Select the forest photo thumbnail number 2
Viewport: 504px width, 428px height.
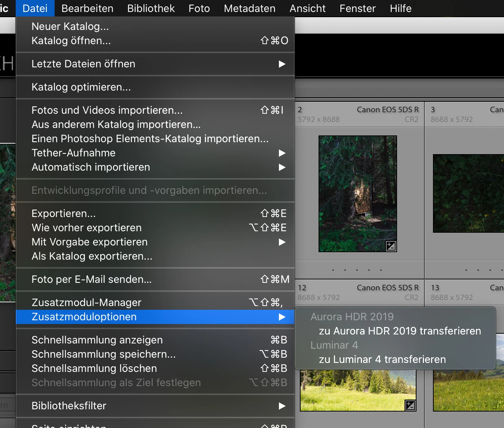[357, 194]
